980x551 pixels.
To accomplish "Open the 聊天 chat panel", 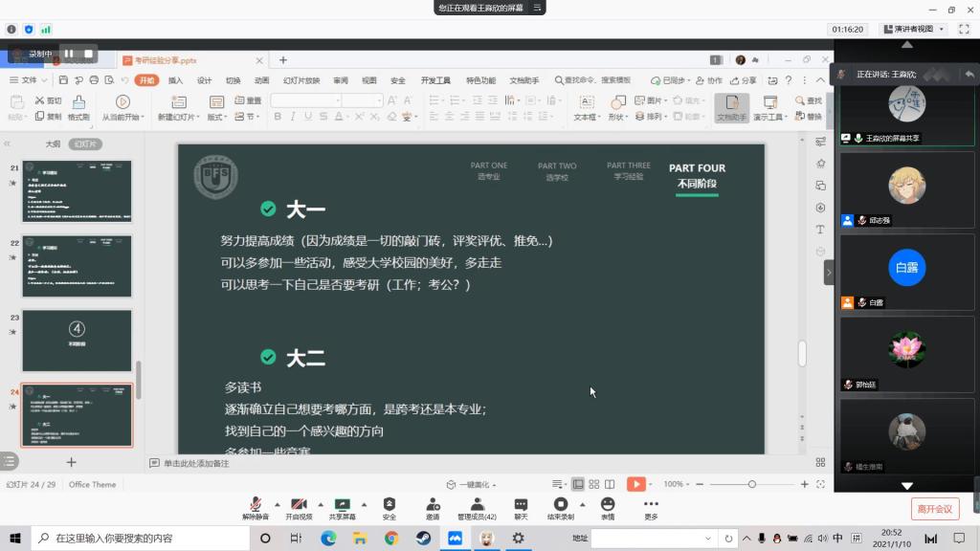I will [521, 504].
